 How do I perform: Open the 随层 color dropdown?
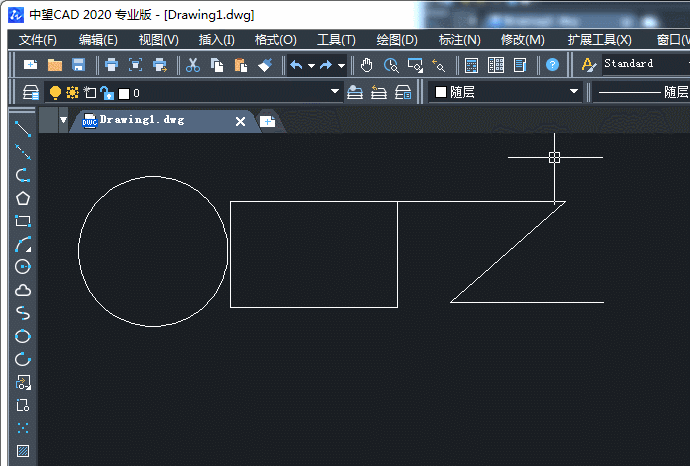[574, 92]
